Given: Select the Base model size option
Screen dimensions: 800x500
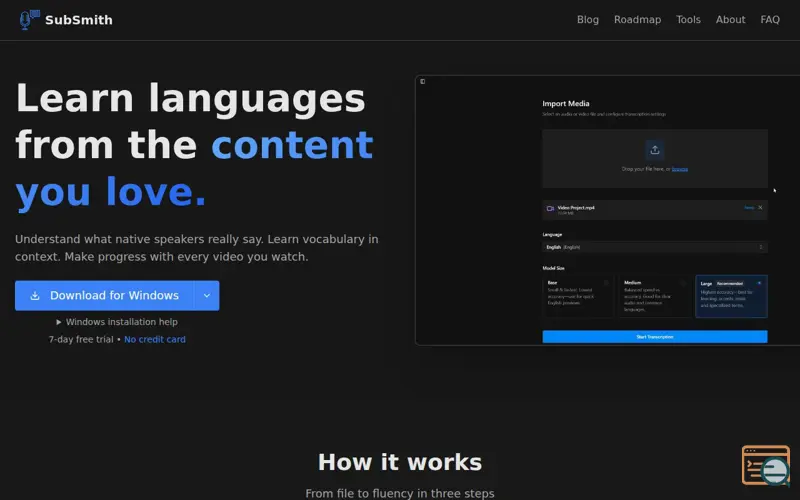Looking at the screenshot, I should tap(578, 296).
